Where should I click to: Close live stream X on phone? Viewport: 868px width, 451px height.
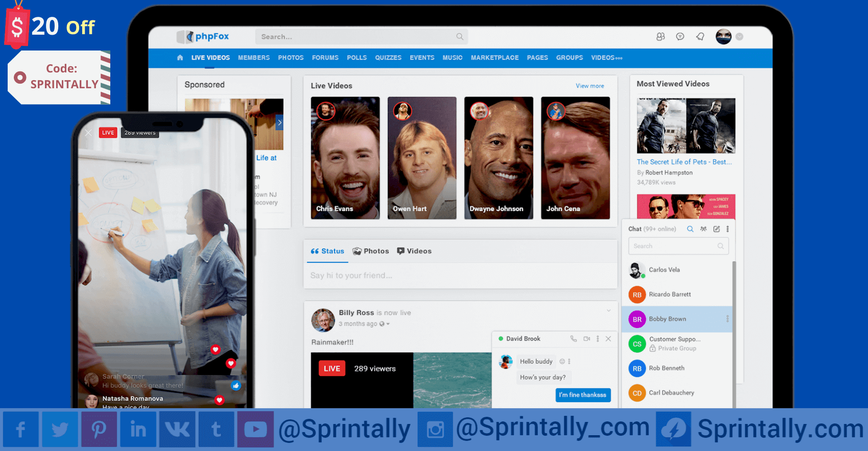click(89, 133)
